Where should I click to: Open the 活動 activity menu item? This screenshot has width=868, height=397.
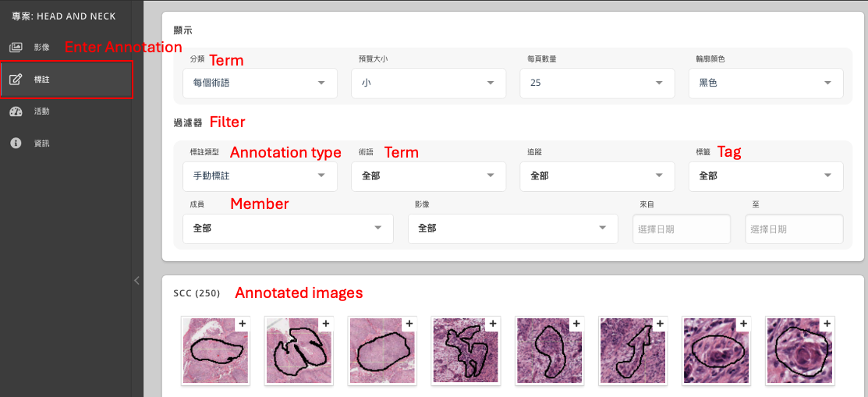click(x=42, y=112)
